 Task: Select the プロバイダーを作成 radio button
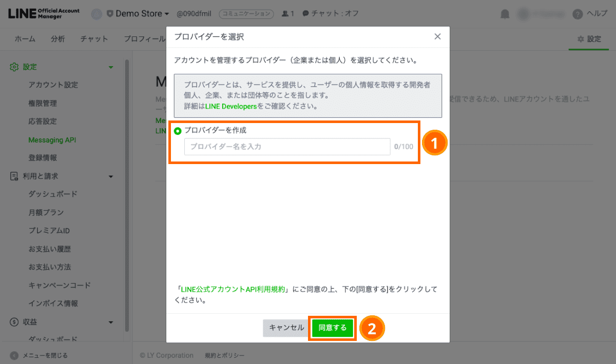tap(178, 131)
